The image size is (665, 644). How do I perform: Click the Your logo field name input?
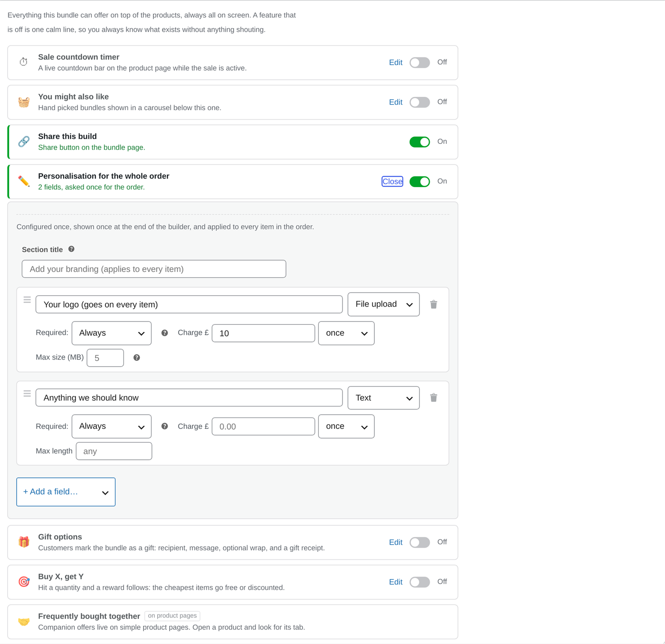tap(189, 304)
